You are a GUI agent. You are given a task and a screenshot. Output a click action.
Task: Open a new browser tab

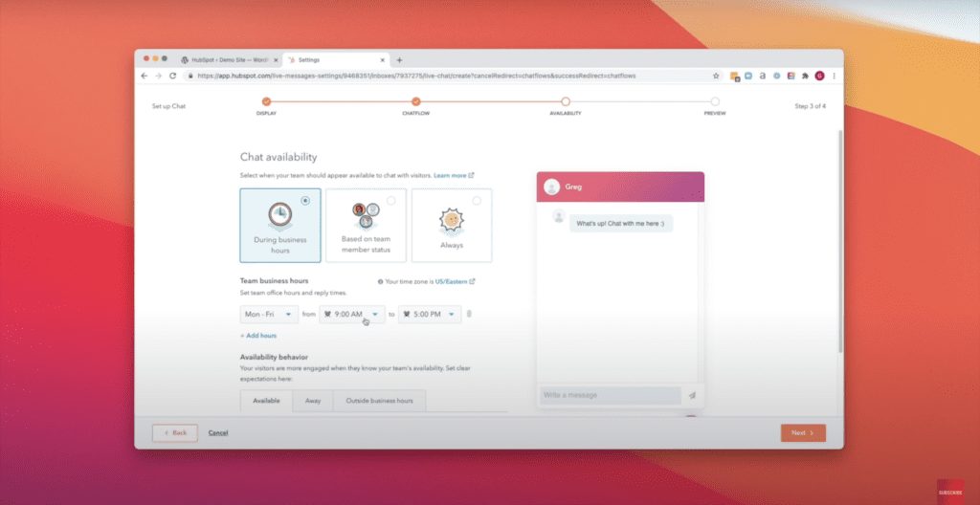[x=399, y=60]
